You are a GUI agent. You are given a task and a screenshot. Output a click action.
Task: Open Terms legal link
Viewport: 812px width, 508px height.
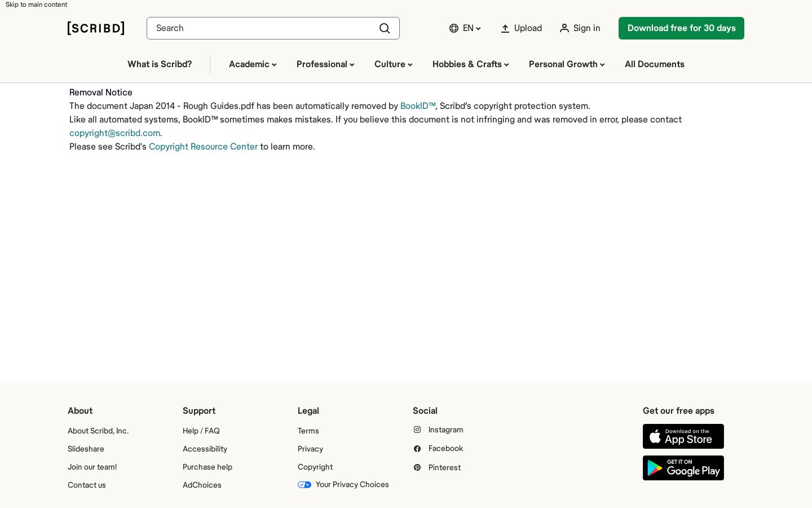pos(308,431)
